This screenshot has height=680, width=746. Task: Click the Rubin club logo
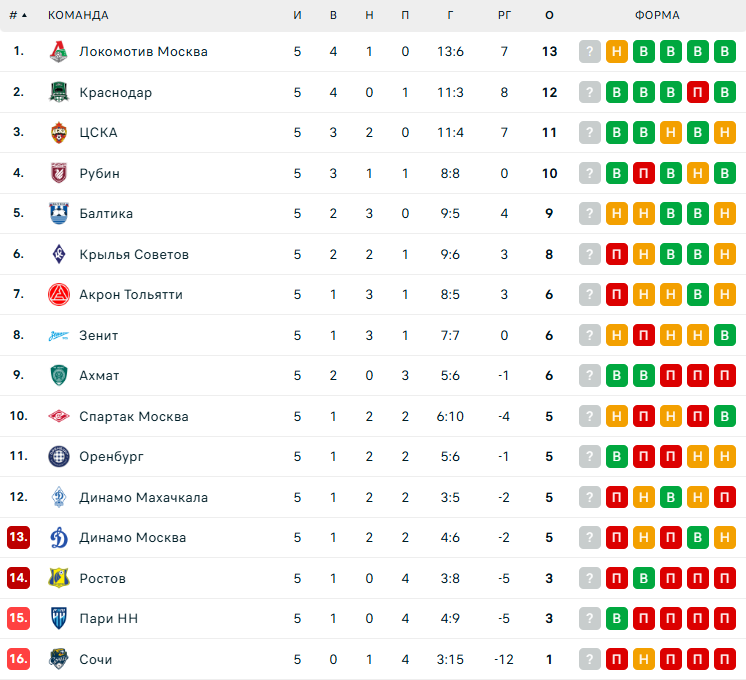[59, 173]
